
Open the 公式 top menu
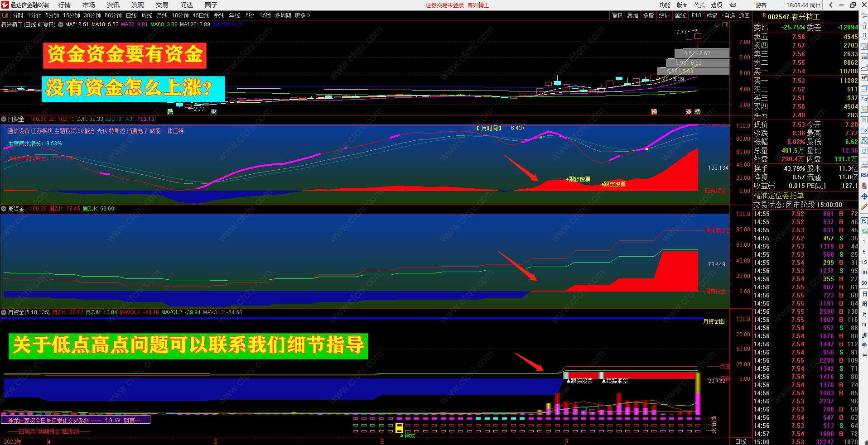(699, 5)
